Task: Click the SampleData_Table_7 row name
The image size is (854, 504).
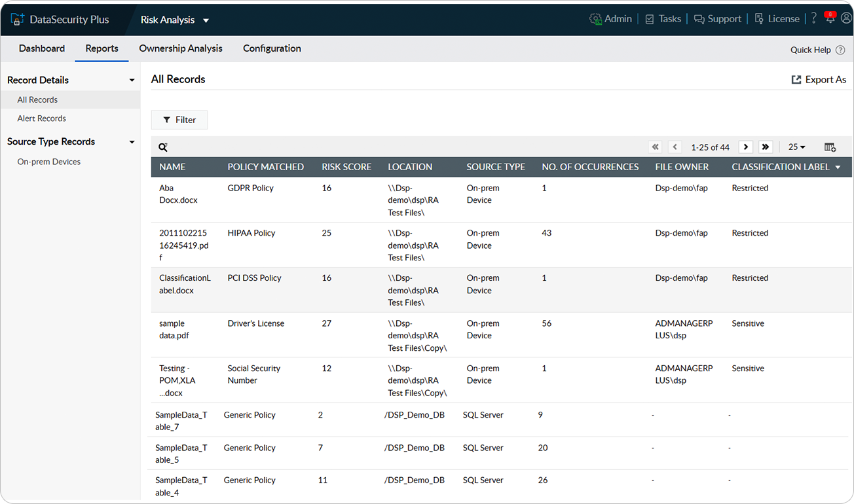Action: click(181, 421)
